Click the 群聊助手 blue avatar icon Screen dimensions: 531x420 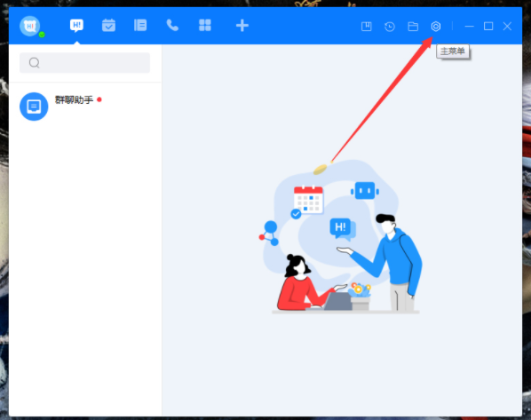point(34,107)
